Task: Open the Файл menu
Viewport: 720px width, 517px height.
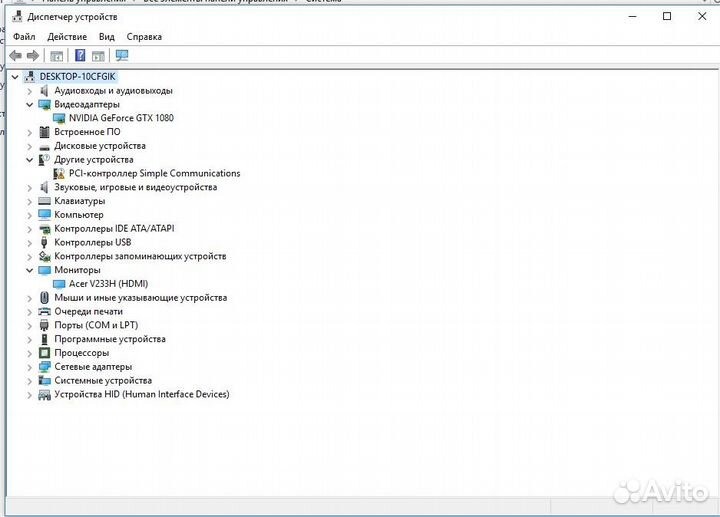Action: (24, 37)
